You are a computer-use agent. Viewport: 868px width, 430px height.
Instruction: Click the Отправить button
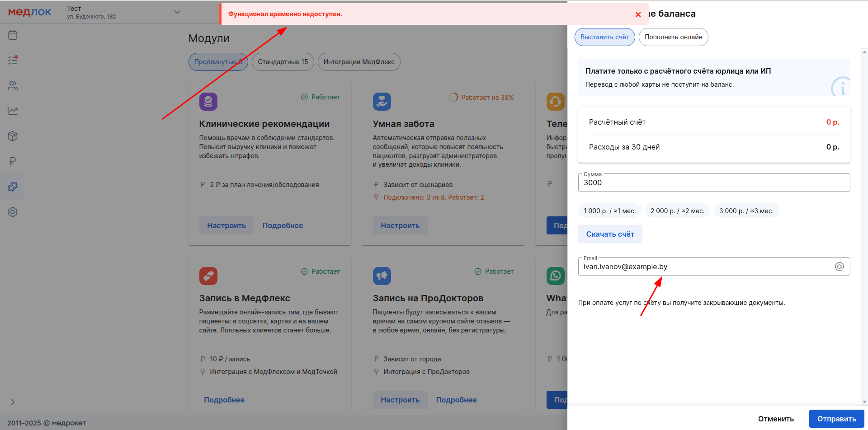837,419
